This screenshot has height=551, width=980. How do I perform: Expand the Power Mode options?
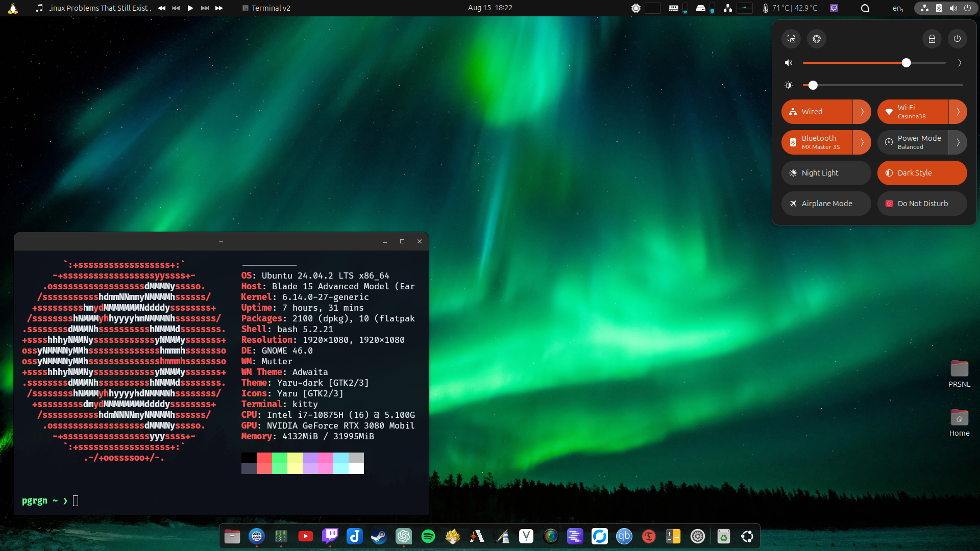click(959, 142)
